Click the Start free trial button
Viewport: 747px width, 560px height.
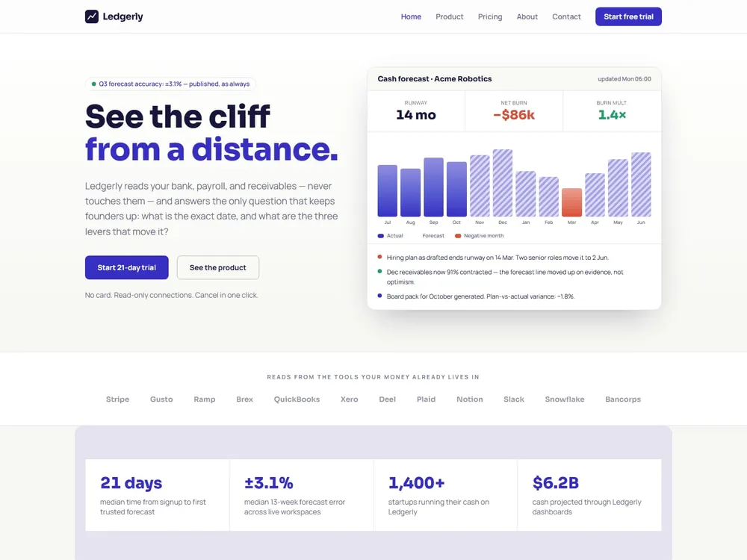pos(628,16)
